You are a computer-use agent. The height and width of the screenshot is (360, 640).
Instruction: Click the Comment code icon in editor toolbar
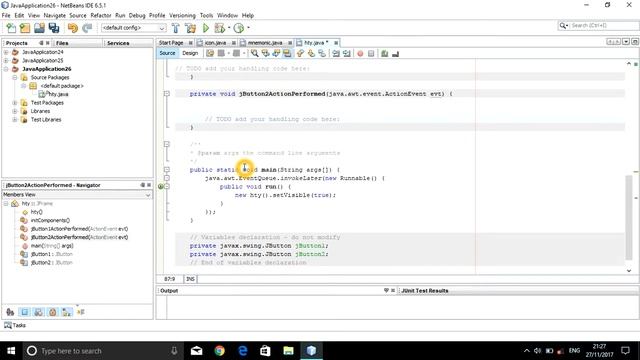click(x=384, y=53)
